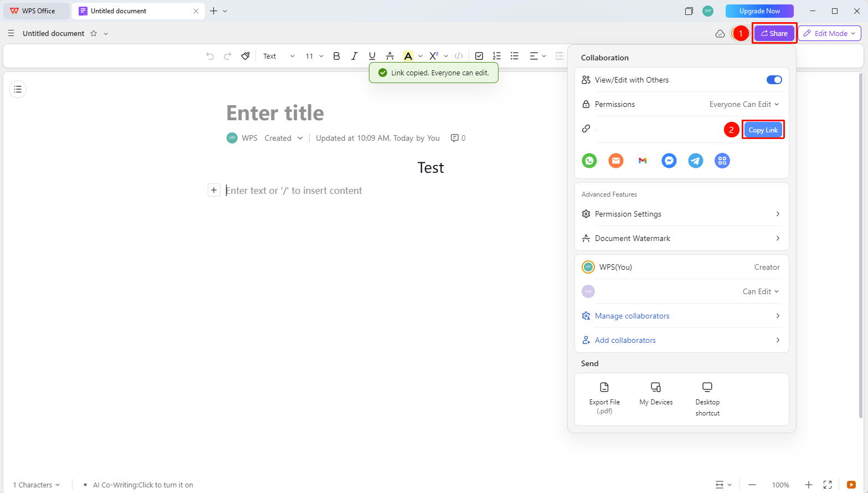Expand the Created status dropdown
Image resolution: width=868 pixels, height=493 pixels.
pos(284,138)
